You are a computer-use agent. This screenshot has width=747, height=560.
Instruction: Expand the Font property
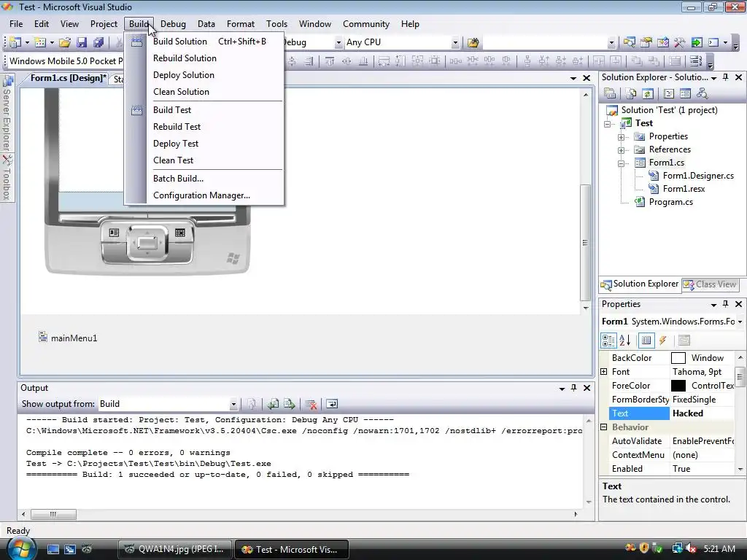(x=604, y=371)
